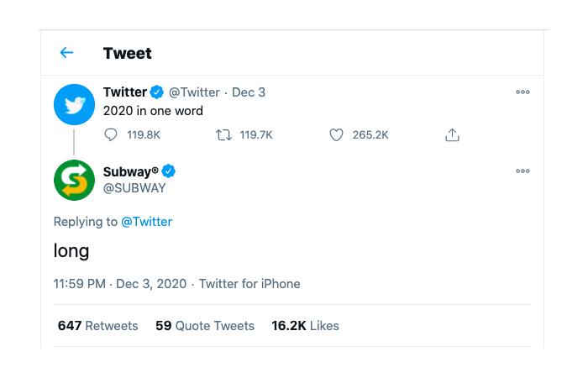View the 16.2K Likes list

click(x=305, y=326)
